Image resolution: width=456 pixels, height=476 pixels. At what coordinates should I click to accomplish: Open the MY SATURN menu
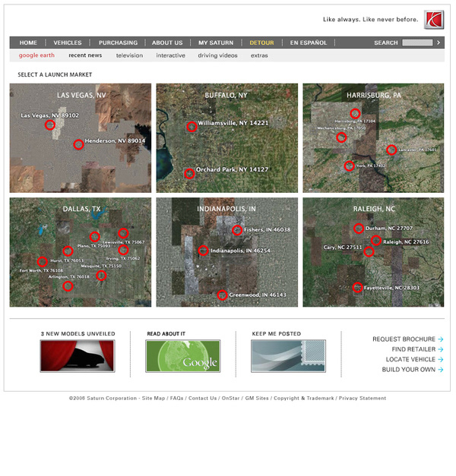point(216,43)
